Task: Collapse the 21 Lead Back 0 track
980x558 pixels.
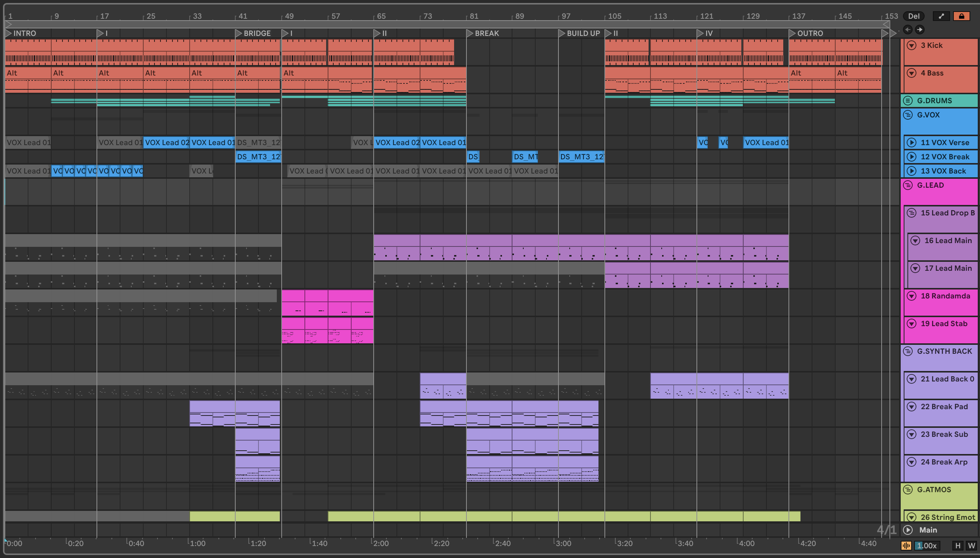Action: point(912,378)
